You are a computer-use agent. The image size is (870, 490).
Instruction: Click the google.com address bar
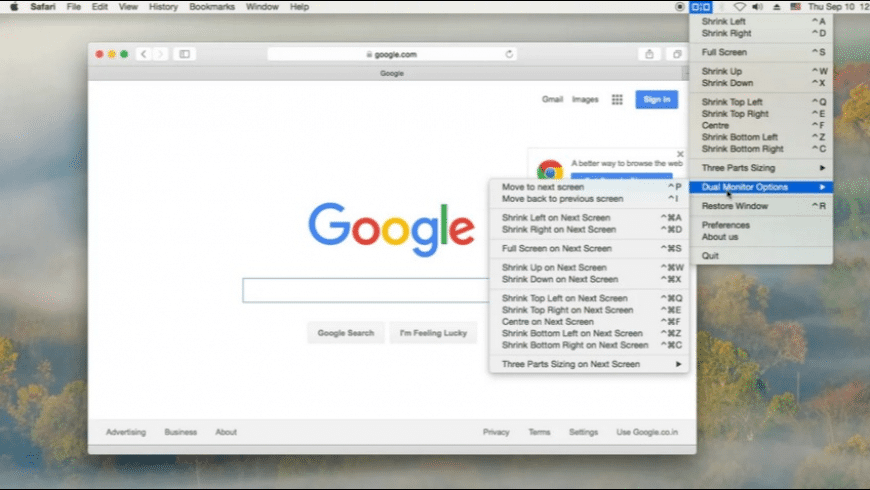(392, 54)
